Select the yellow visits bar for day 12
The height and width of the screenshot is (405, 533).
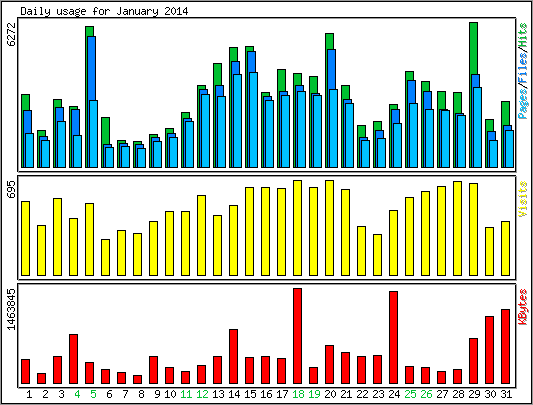click(x=202, y=235)
